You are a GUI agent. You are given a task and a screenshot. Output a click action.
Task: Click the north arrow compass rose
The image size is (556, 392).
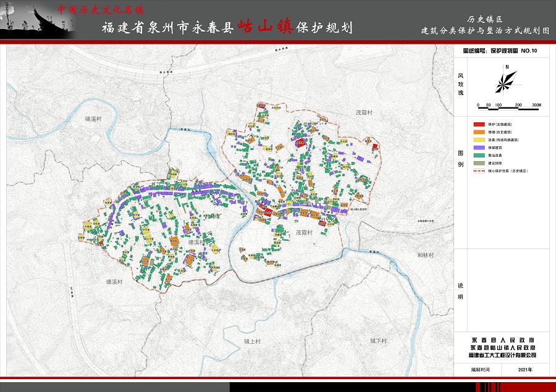coord(506,80)
